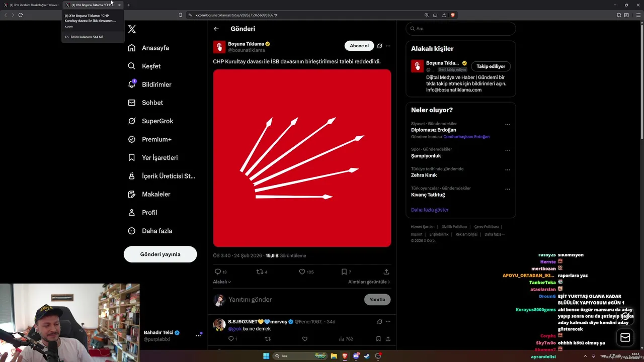This screenshot has height=362, width=644.
Task: Switch to the İbrahim Haskoloğlu browser tab
Action: (x=31, y=5)
